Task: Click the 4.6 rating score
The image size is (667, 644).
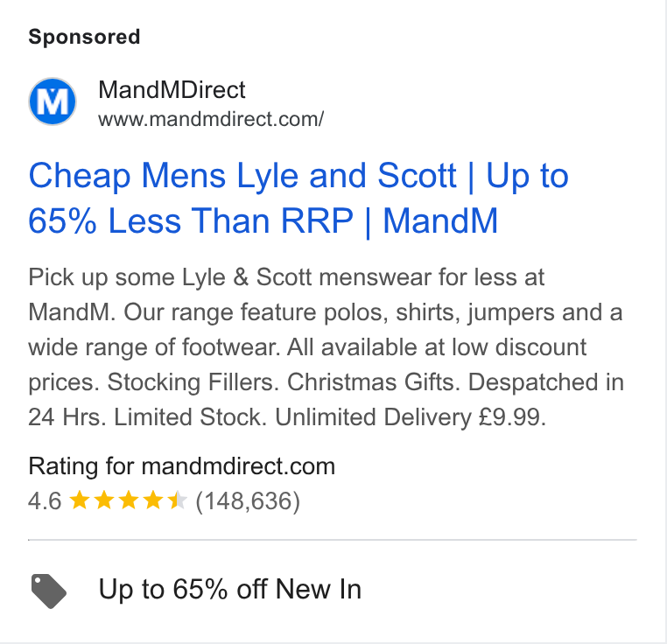Action: click(45, 500)
